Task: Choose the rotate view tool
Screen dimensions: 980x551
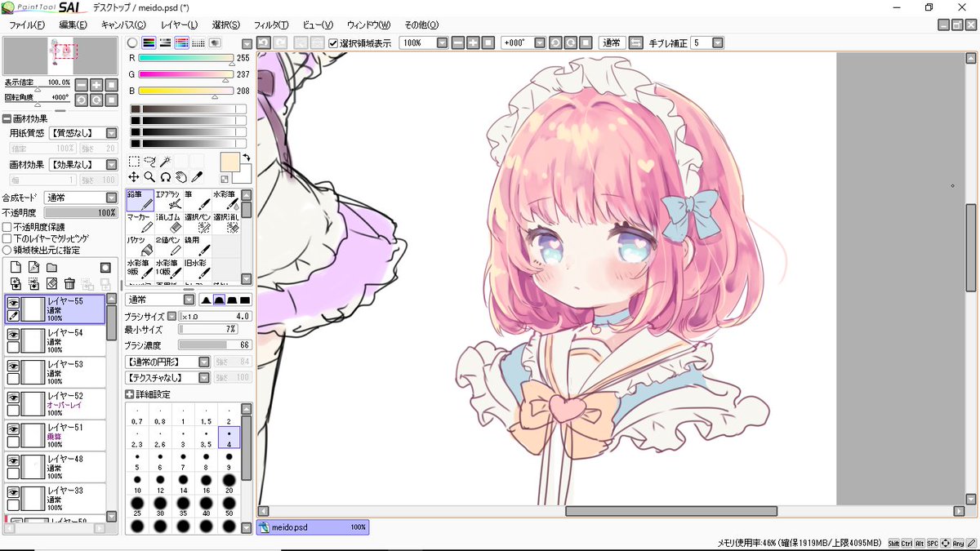Action: pyautogui.click(x=165, y=176)
